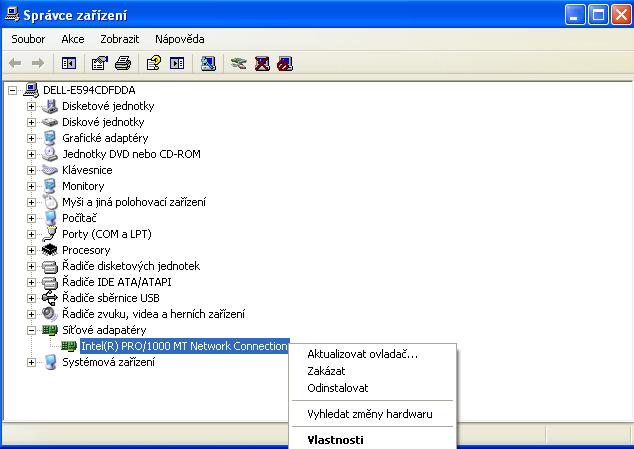Image resolution: width=634 pixels, height=449 pixels.
Task: Toggle the console tree pane icon
Action: click(69, 63)
